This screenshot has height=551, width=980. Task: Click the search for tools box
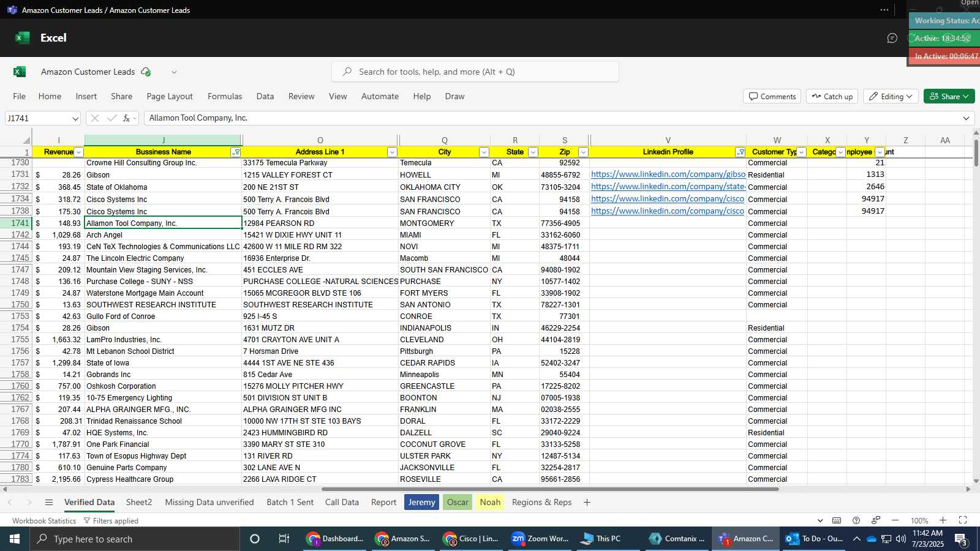475,72
